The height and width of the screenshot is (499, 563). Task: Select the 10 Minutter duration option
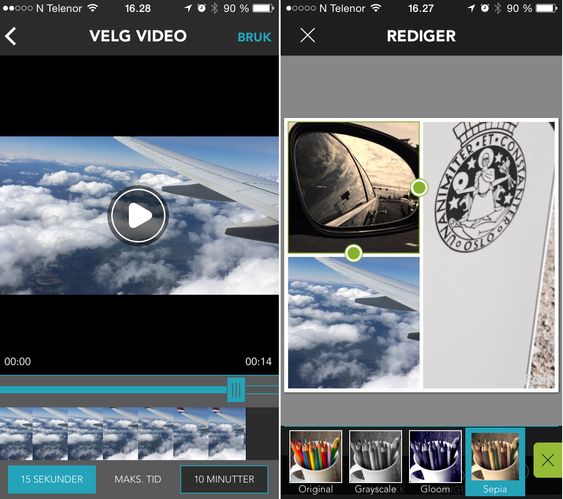click(x=224, y=479)
